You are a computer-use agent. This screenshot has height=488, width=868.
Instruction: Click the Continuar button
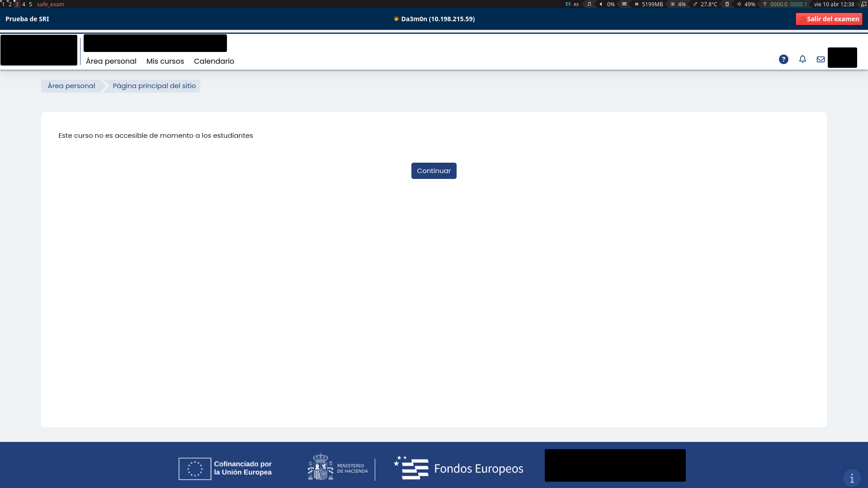[x=434, y=171]
